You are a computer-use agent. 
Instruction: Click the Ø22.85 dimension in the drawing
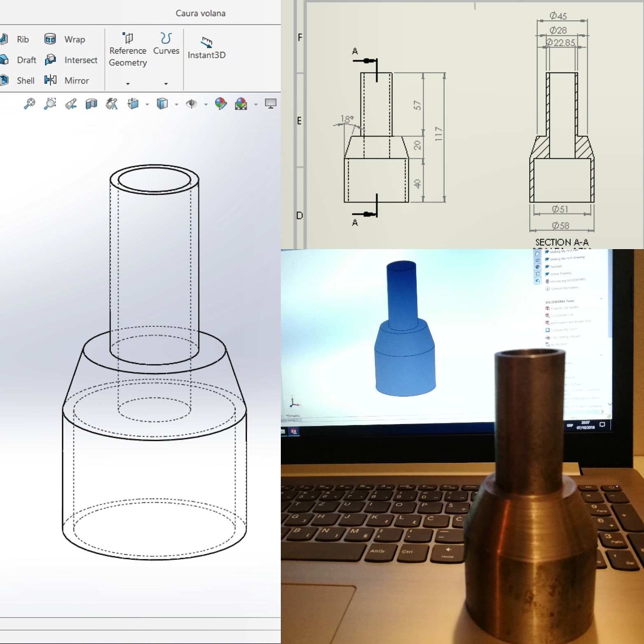click(x=561, y=42)
